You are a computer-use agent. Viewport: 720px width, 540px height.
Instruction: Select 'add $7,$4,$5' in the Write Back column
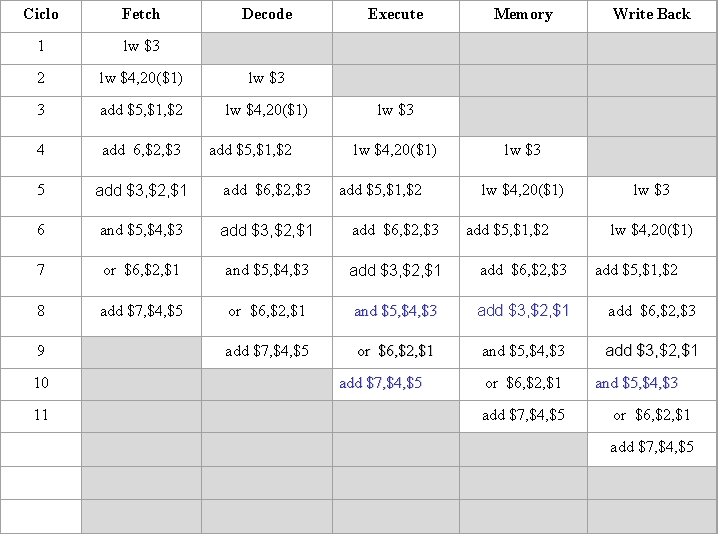click(x=652, y=447)
